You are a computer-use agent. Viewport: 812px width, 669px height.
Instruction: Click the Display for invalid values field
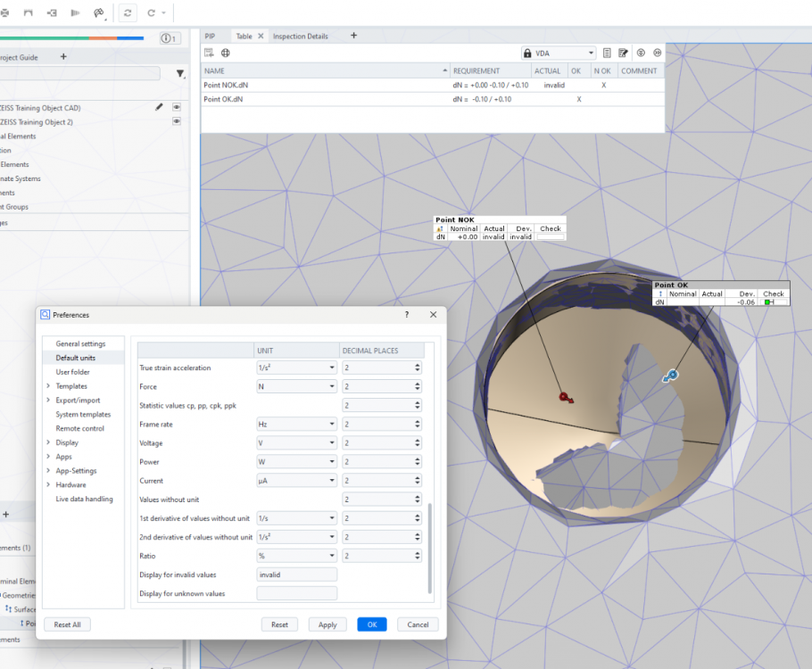(296, 575)
